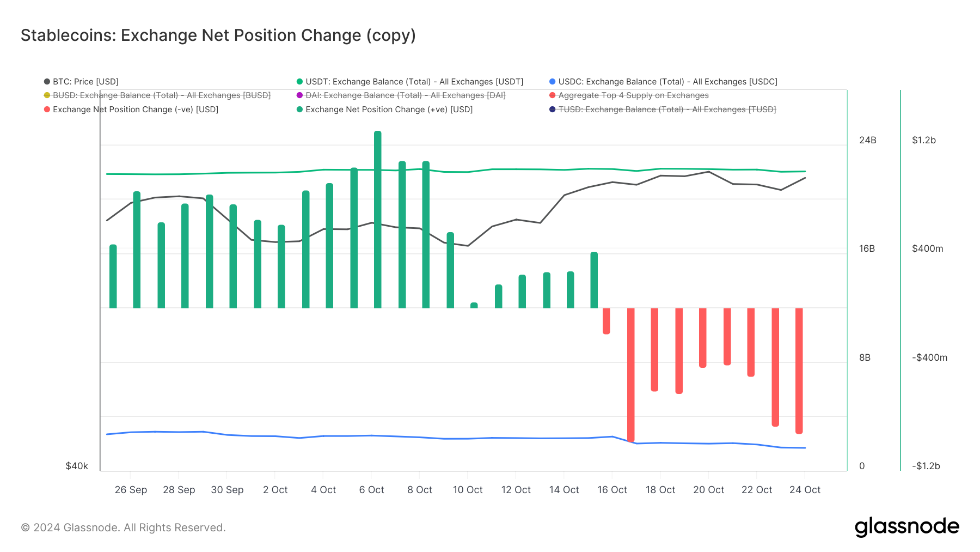Click the glassnode logo
980x552 pixels.
point(906,527)
